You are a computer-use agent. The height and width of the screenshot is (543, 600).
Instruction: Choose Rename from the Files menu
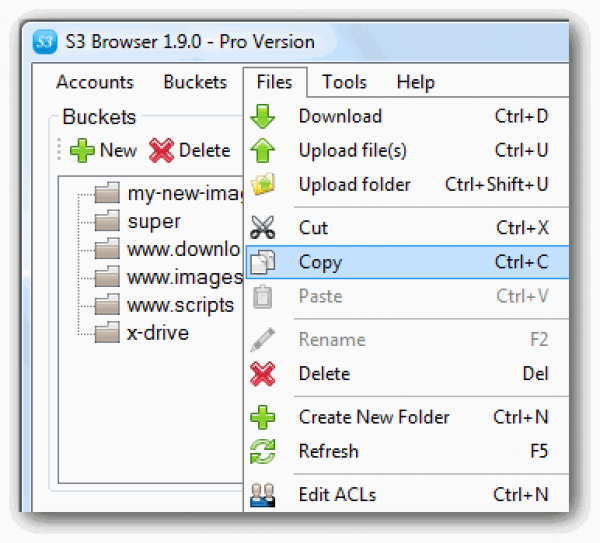406,339
